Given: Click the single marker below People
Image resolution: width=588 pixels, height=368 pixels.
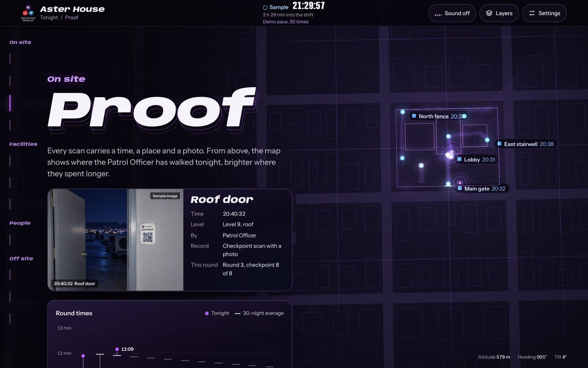Looking at the screenshot, I should [10, 239].
